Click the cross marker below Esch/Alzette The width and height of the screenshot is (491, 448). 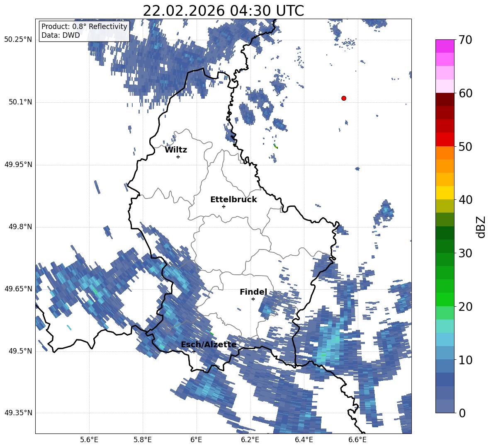194,351
